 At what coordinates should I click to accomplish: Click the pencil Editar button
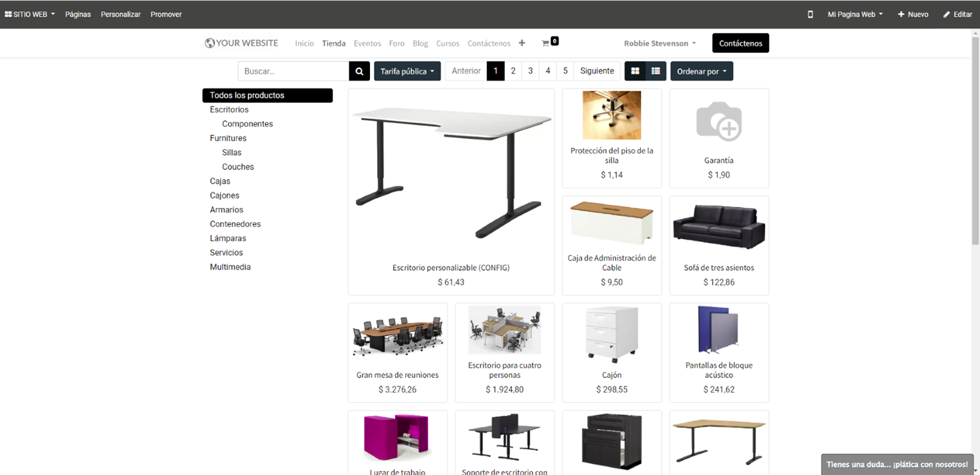pos(957,14)
